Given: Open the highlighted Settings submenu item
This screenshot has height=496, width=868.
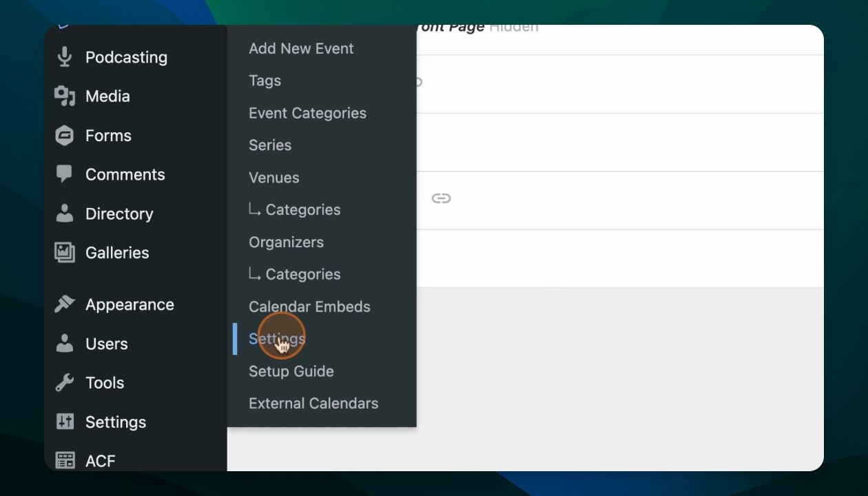Looking at the screenshot, I should pos(277,339).
